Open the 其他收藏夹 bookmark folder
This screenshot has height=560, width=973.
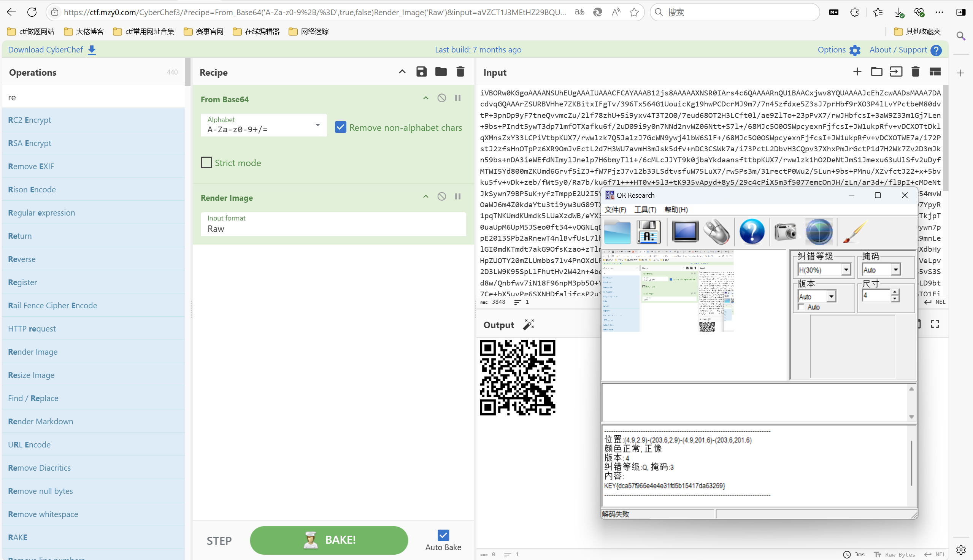917,32
